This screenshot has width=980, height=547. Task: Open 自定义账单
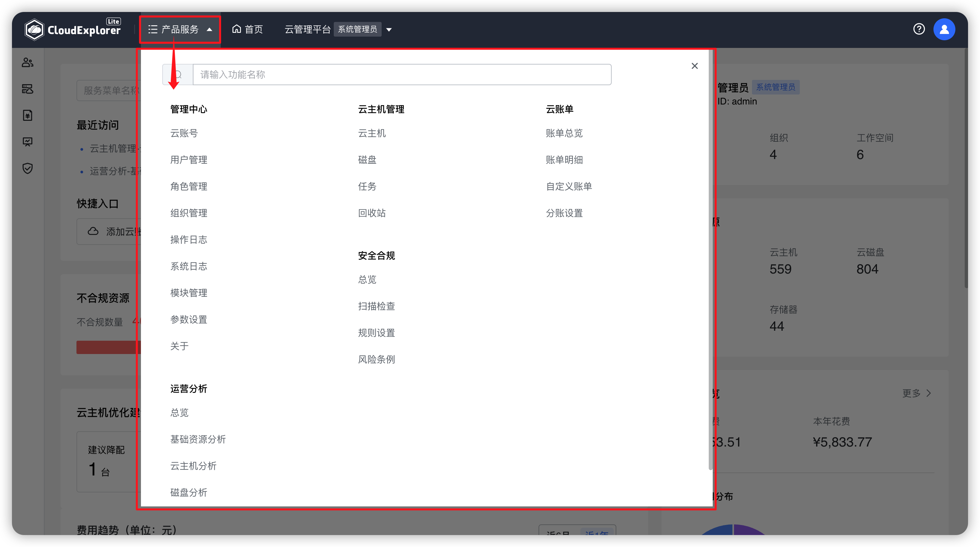tap(569, 187)
